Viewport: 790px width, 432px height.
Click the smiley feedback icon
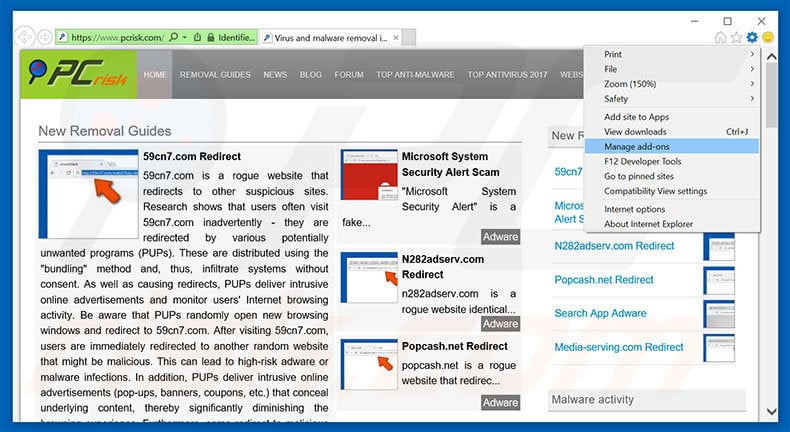coord(768,37)
